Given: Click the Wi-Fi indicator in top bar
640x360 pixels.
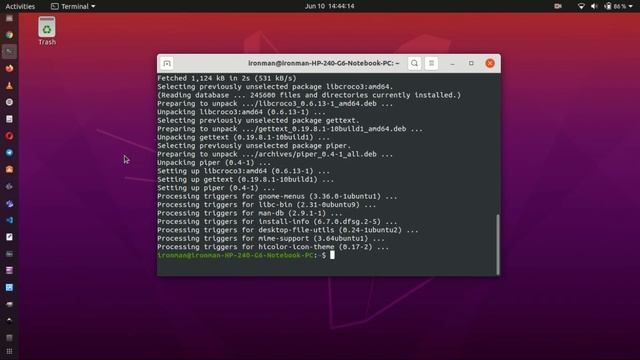Looking at the screenshot, I should pos(581,6).
